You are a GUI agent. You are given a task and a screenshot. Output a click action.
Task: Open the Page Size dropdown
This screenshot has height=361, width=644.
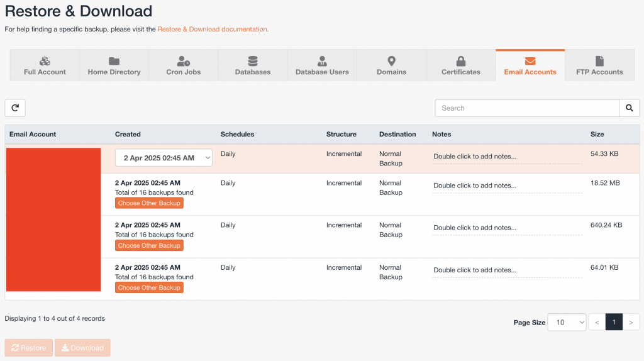pyautogui.click(x=567, y=323)
